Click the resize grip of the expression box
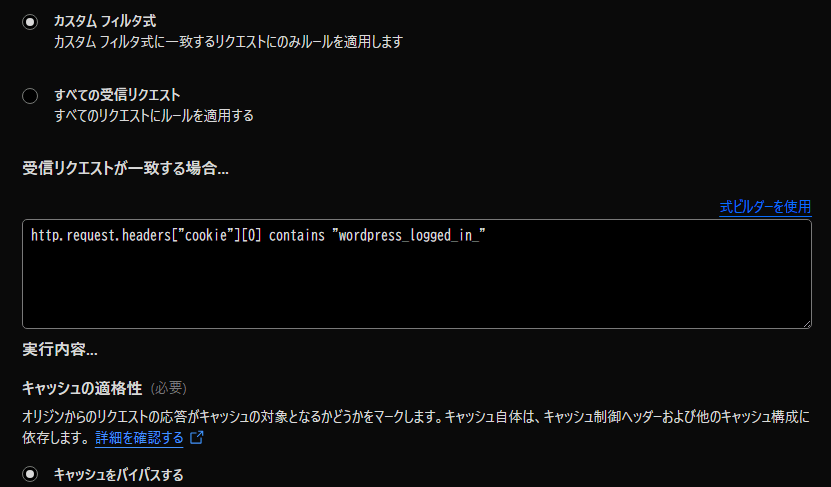 point(805,322)
